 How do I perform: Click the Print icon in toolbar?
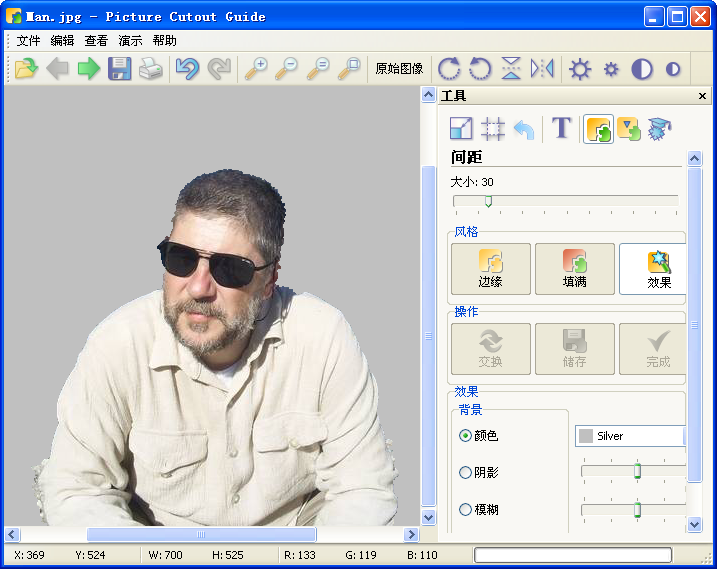150,69
